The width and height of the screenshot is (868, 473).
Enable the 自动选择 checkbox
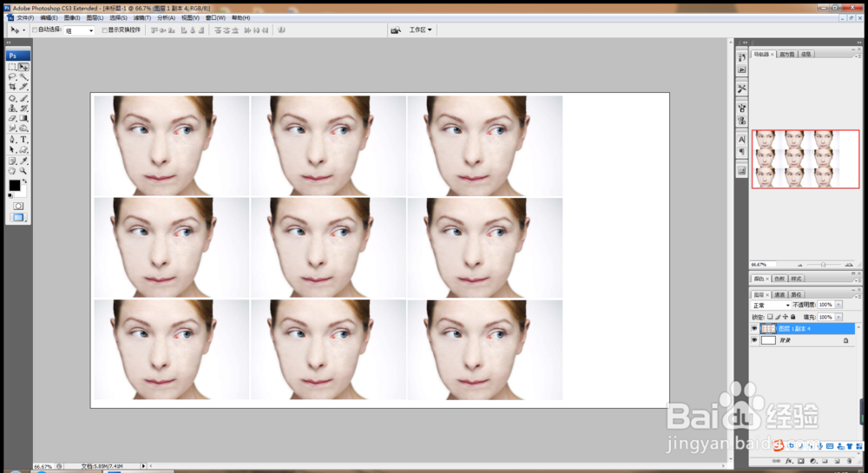tap(35, 30)
